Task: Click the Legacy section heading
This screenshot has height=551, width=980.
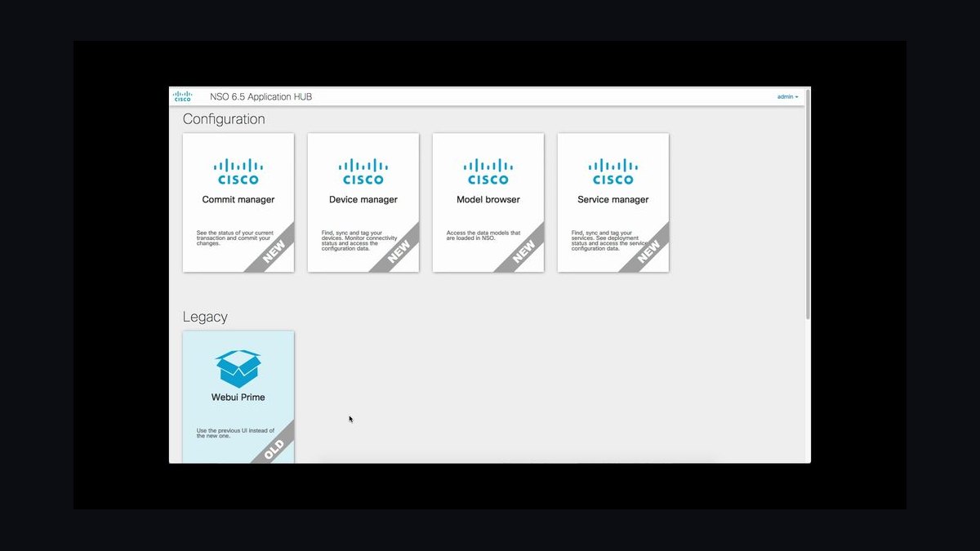Action: coord(205,317)
